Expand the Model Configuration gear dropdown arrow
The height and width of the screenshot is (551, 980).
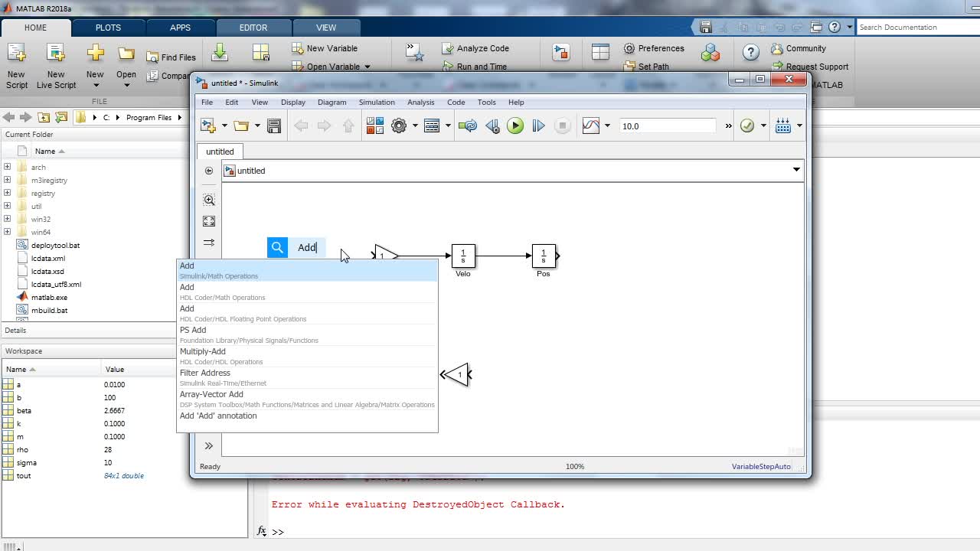click(415, 126)
